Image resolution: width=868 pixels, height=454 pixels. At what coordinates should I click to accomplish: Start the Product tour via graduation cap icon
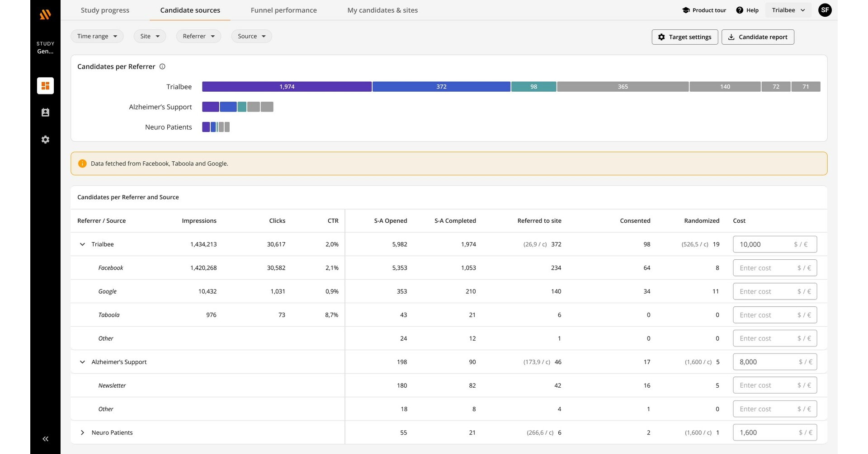coord(685,10)
